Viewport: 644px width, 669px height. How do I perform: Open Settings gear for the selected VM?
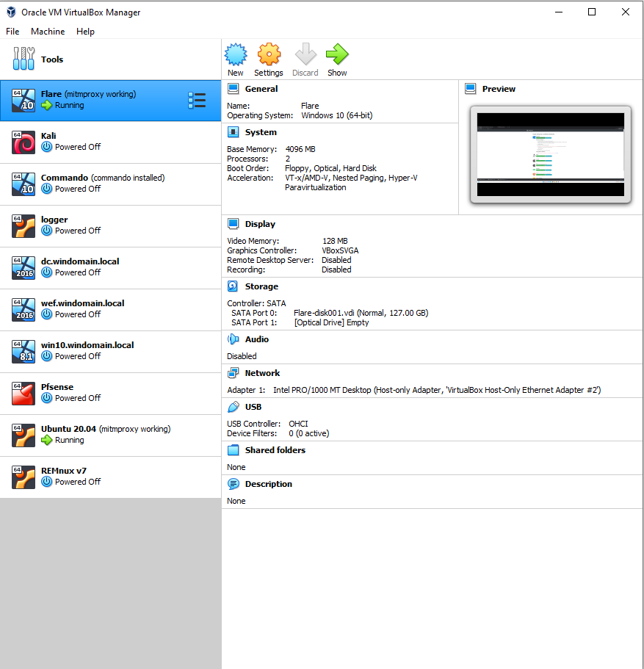coord(269,54)
